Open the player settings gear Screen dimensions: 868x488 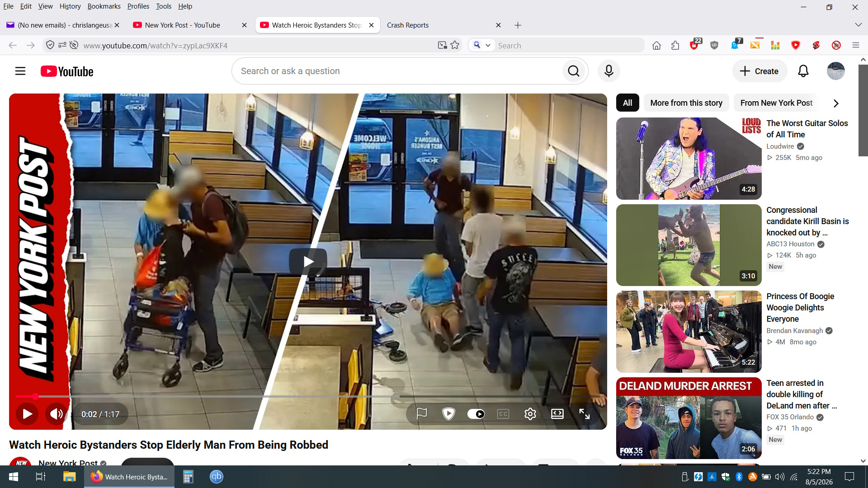[x=530, y=414]
